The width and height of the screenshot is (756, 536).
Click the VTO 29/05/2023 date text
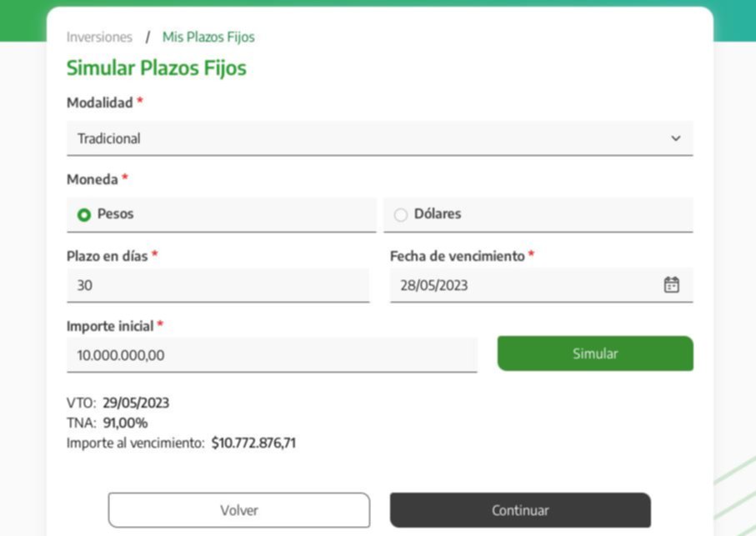click(x=118, y=403)
